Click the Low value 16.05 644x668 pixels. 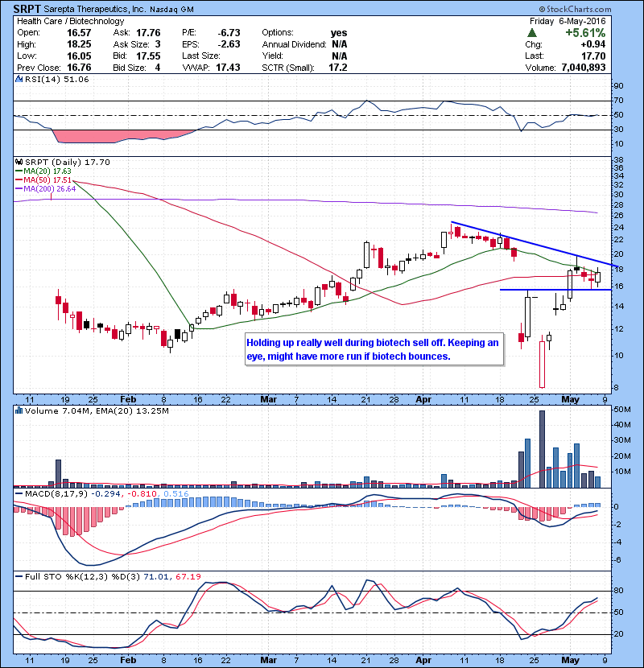tap(79, 56)
